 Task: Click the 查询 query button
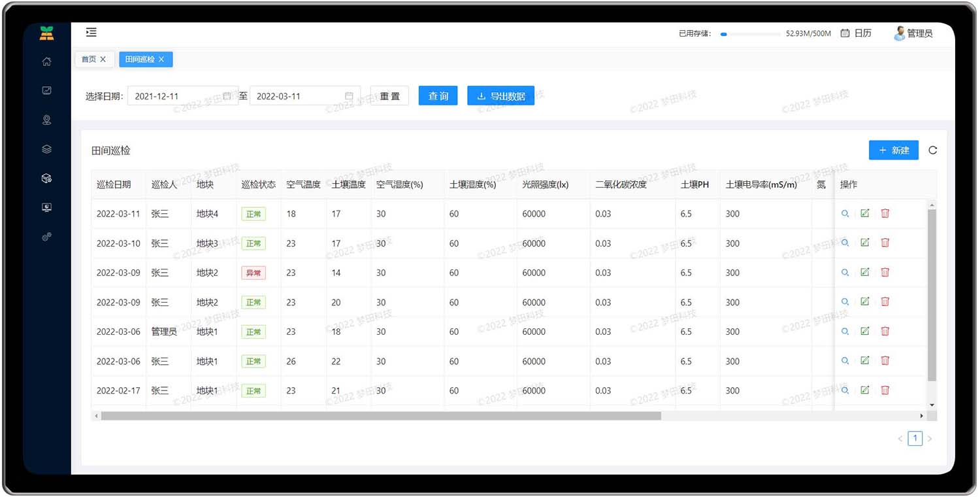point(438,95)
